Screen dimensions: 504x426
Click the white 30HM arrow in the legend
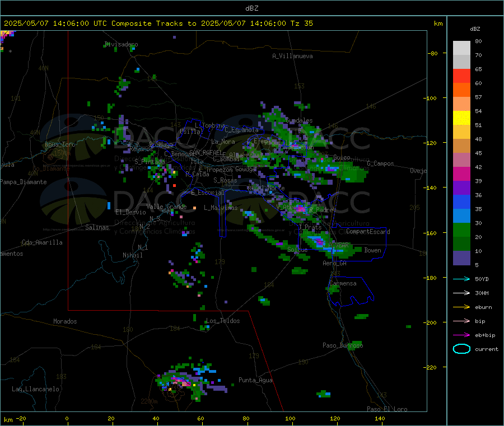(x=461, y=293)
